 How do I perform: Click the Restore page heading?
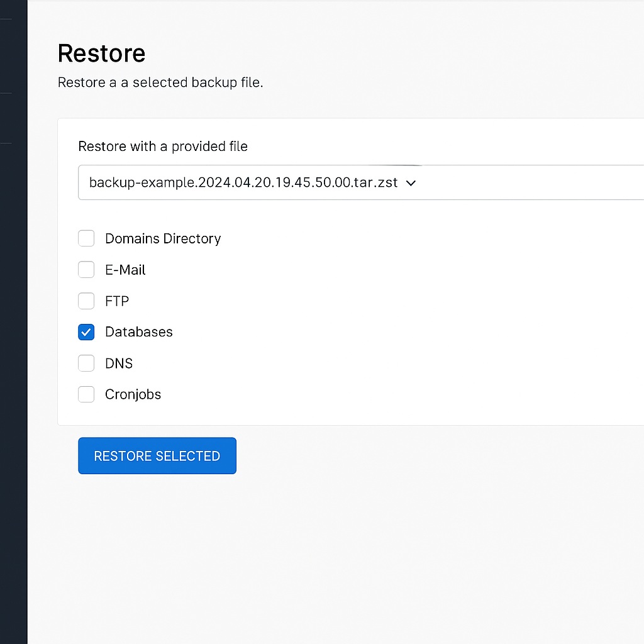pos(101,53)
